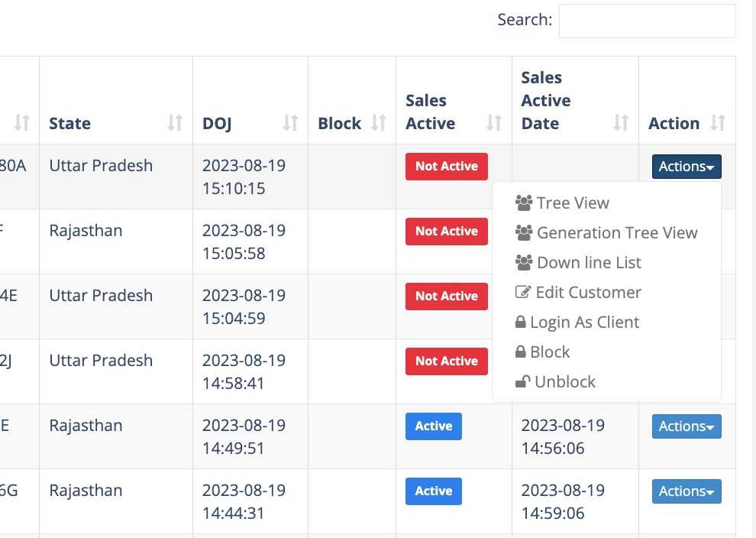Choose Login As Client from menu
Screen dimensions: 756x538
click(584, 322)
